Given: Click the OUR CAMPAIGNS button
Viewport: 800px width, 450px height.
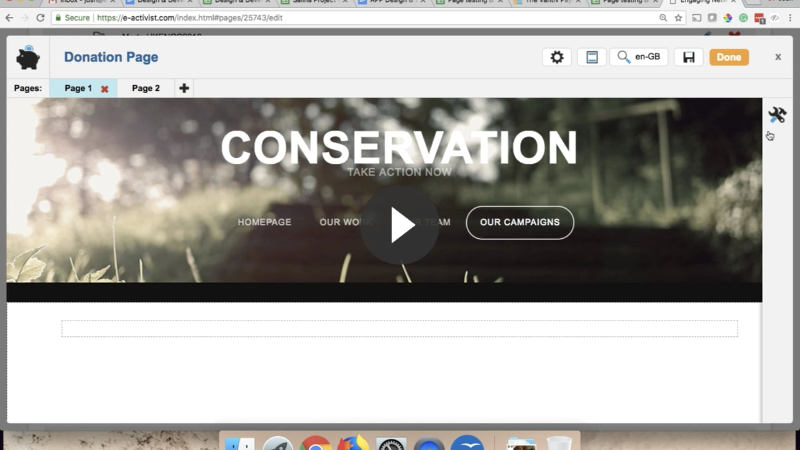Looking at the screenshot, I should [520, 222].
